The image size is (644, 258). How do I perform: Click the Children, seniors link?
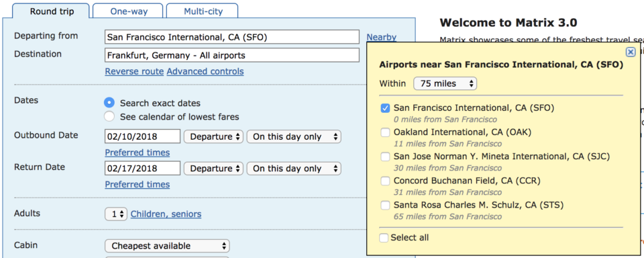[x=166, y=214]
